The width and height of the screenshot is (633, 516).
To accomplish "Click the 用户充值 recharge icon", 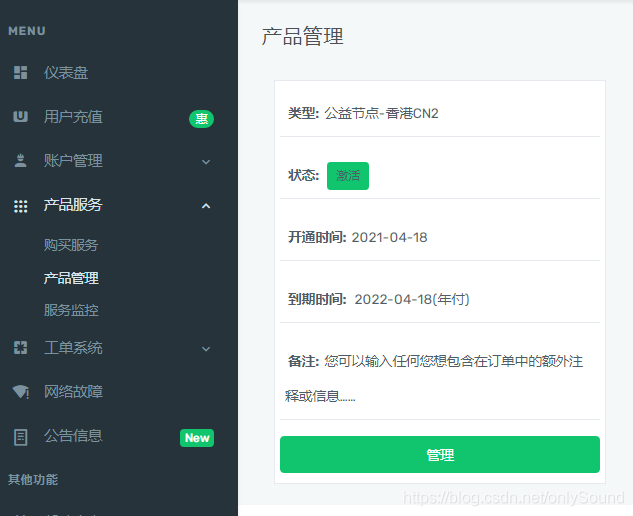I will point(20,117).
